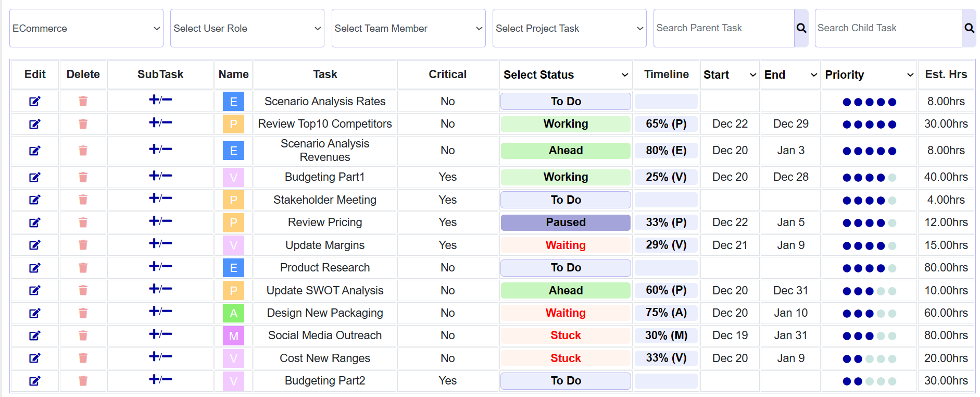
Task: Open the ECommerce project dropdown
Action: pyautogui.click(x=86, y=28)
